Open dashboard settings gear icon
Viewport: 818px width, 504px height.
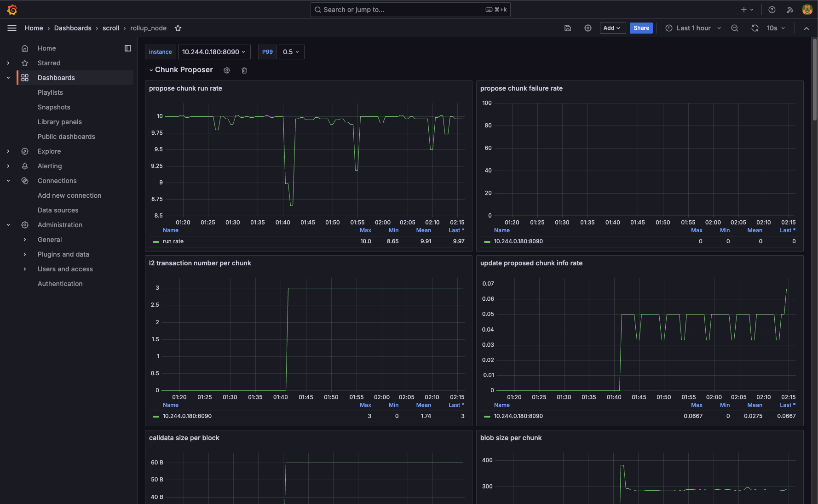(x=588, y=28)
